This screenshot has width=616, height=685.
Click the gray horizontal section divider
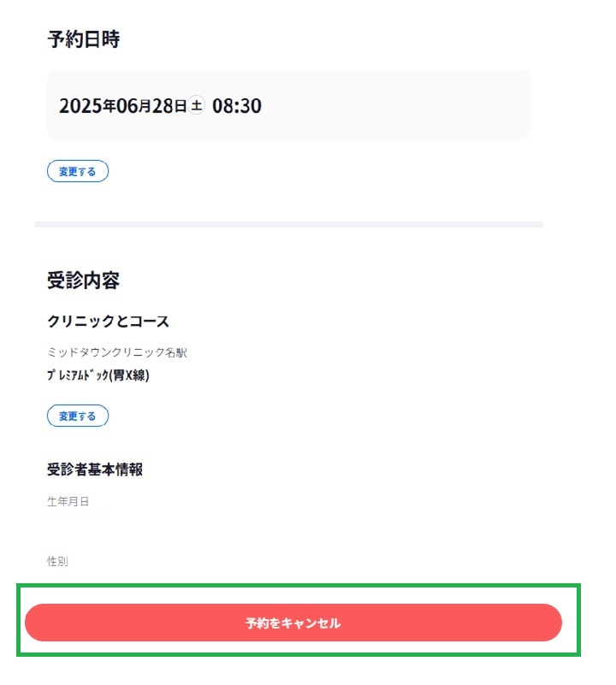[289, 225]
